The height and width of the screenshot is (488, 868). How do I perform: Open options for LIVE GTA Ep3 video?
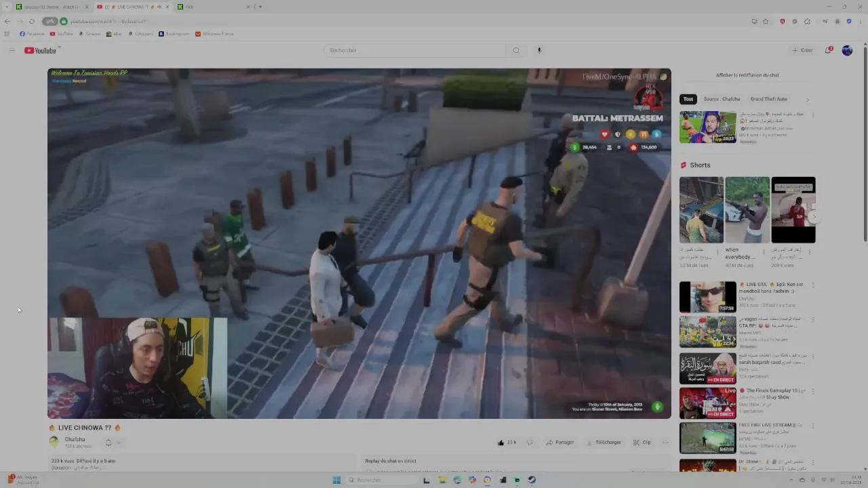point(812,285)
